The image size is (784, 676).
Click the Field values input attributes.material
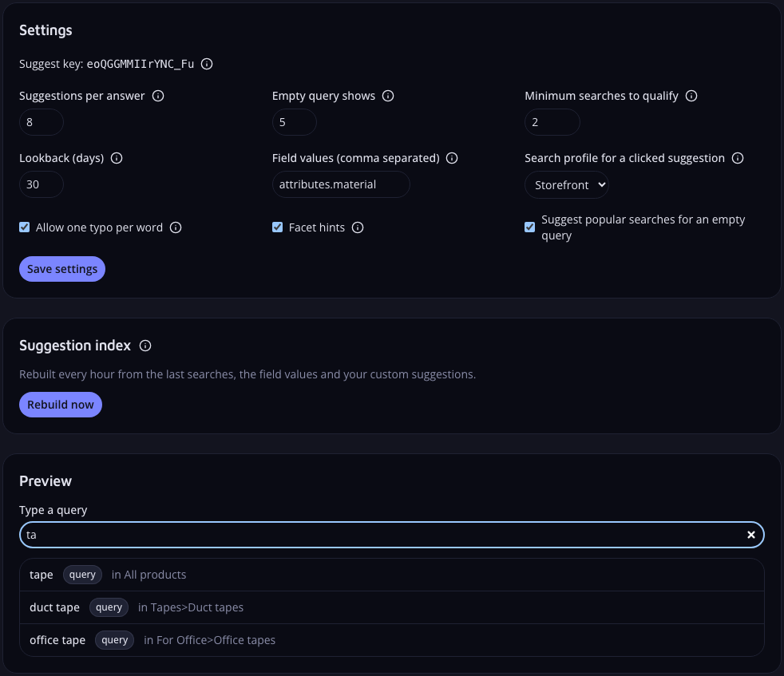(x=341, y=184)
